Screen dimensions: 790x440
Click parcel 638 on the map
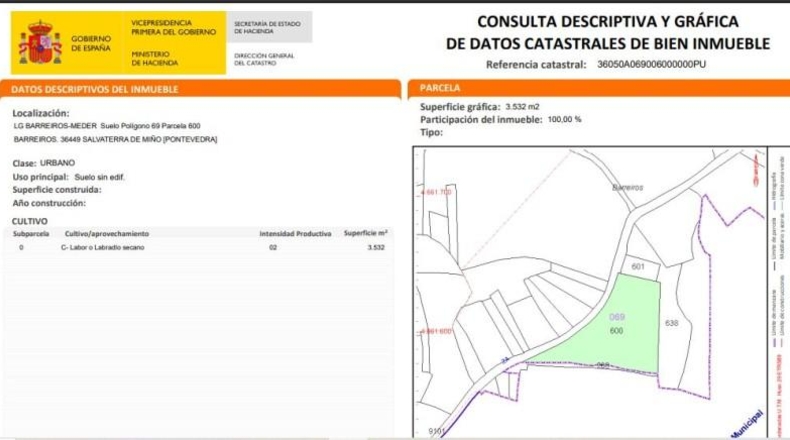tap(672, 323)
